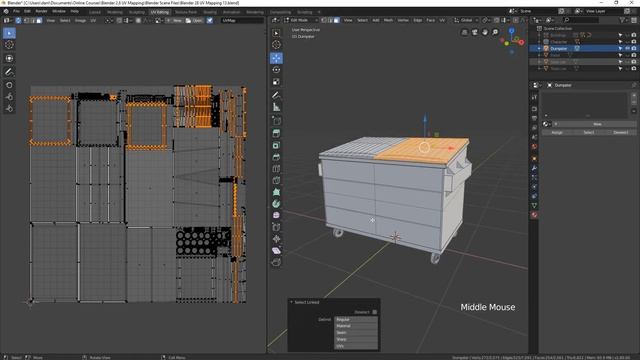Select the Smooth vertices tool

[276, 215]
